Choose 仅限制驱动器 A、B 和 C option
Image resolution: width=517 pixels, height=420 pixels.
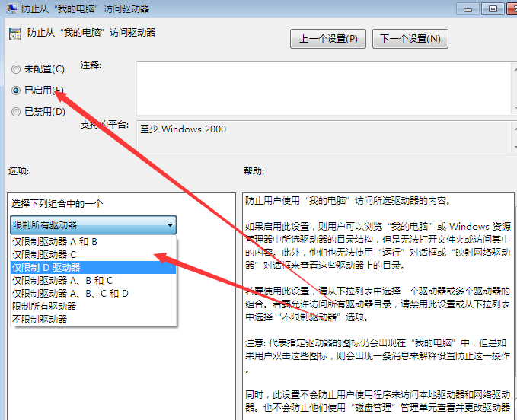click(94, 280)
